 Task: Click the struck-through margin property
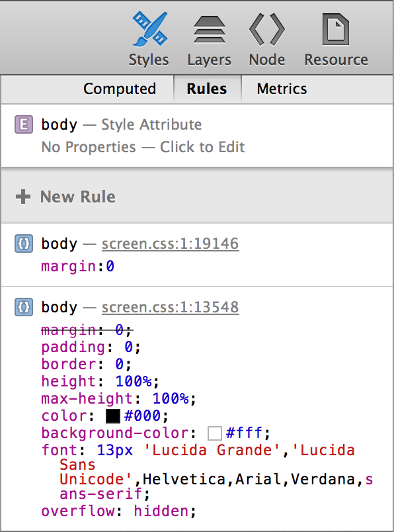click(87, 330)
